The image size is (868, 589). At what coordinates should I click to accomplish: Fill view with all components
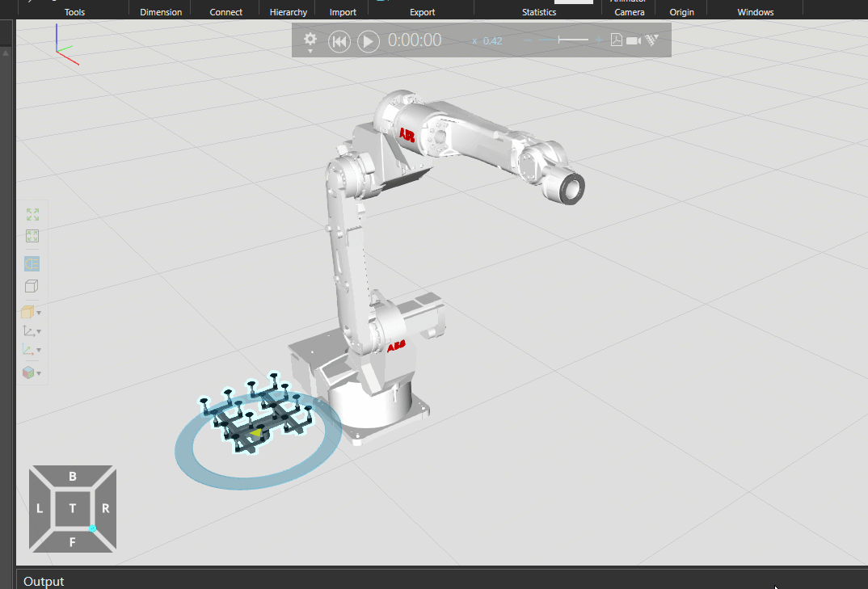tap(32, 215)
